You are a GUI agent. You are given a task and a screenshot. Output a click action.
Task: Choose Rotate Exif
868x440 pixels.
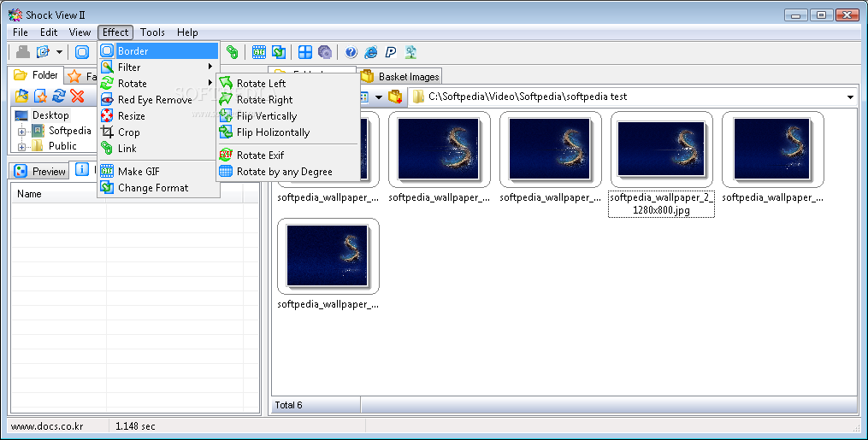click(x=288, y=155)
